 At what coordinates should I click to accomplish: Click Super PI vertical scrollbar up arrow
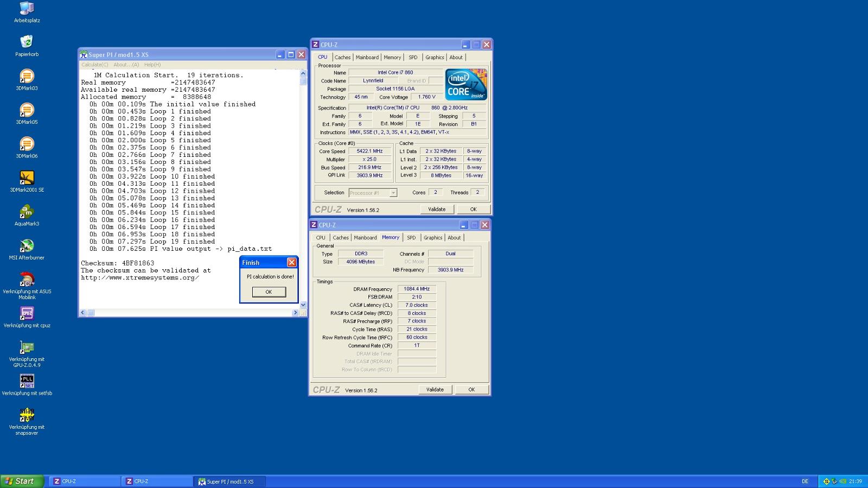pyautogui.click(x=303, y=74)
